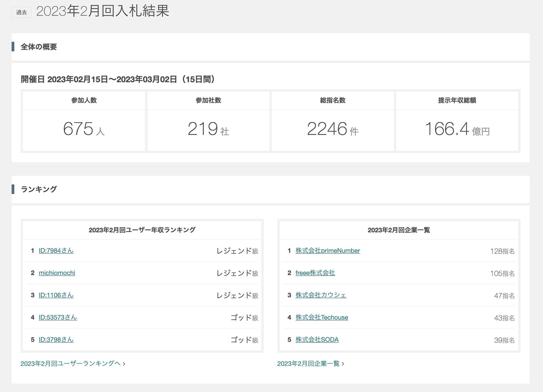Viewport: 543px width, 392px height.
Task: Select the 219社 company count
Action: pyautogui.click(x=208, y=129)
